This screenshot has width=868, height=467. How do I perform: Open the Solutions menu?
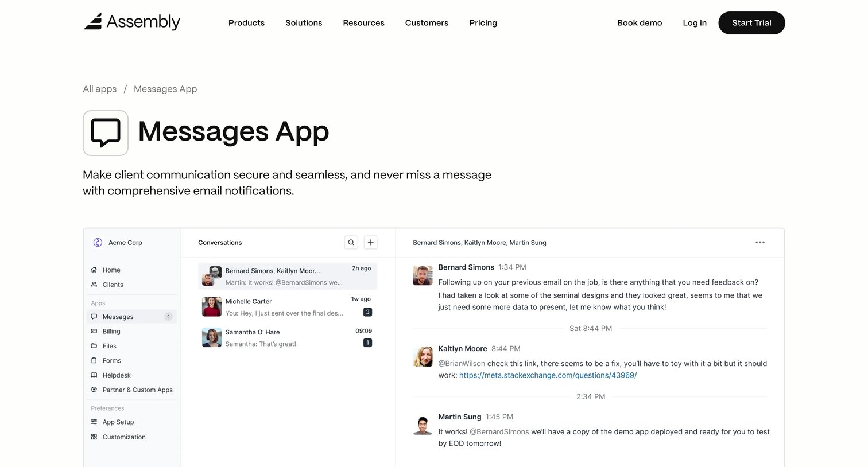(304, 23)
